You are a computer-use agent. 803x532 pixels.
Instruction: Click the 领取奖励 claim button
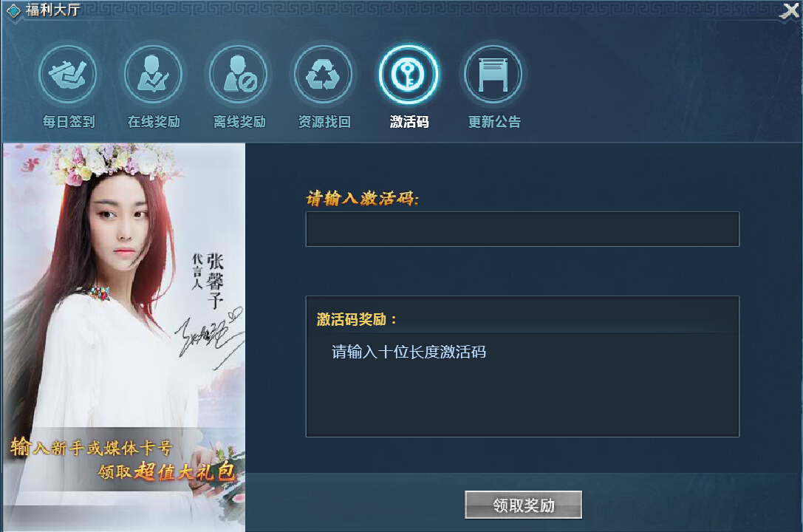[523, 505]
